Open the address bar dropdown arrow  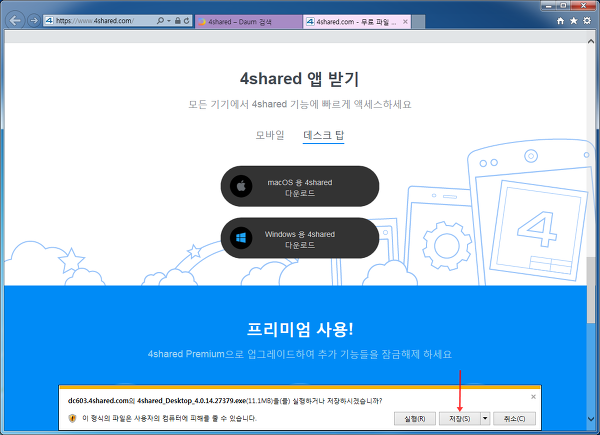(x=169, y=21)
